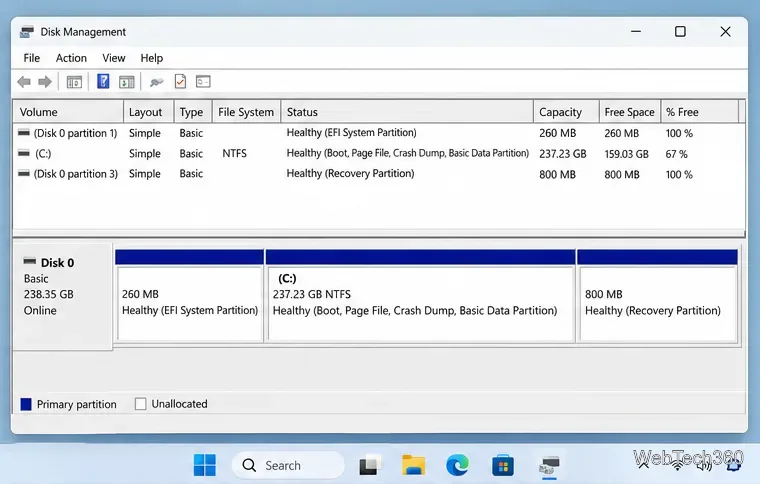This screenshot has height=484, width=760.
Task: Click the Back arrow toolbar icon
Action: pos(24,82)
